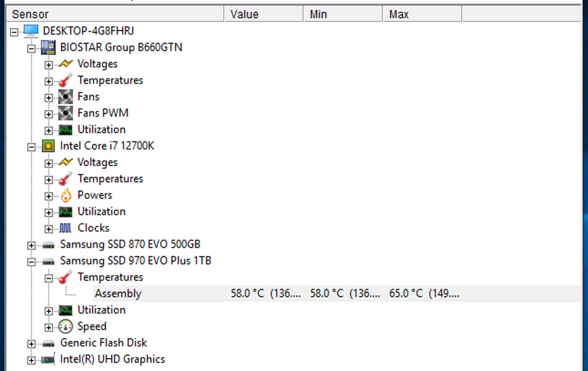The width and height of the screenshot is (588, 371).
Task: Click the Assembly Min value 58.0 °C
Action: pos(345,294)
